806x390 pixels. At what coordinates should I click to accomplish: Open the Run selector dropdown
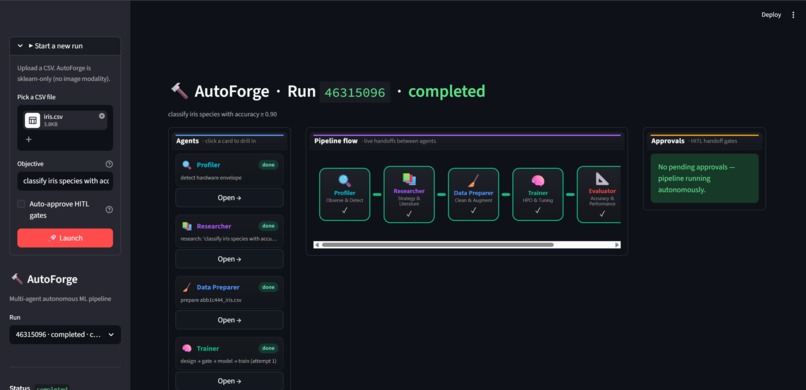[x=65, y=335]
